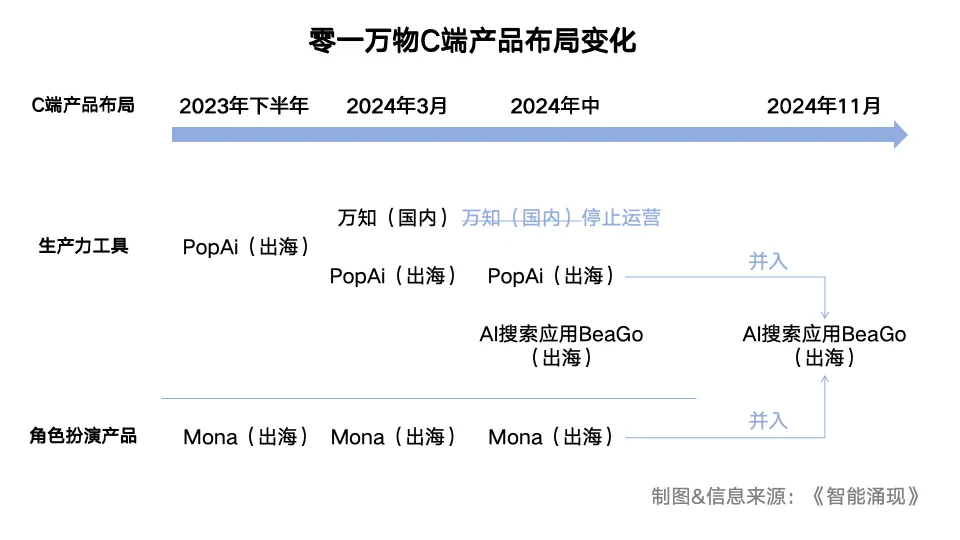Click the blue timeline arrow head
This screenshot has height=540, width=960.
900,135
